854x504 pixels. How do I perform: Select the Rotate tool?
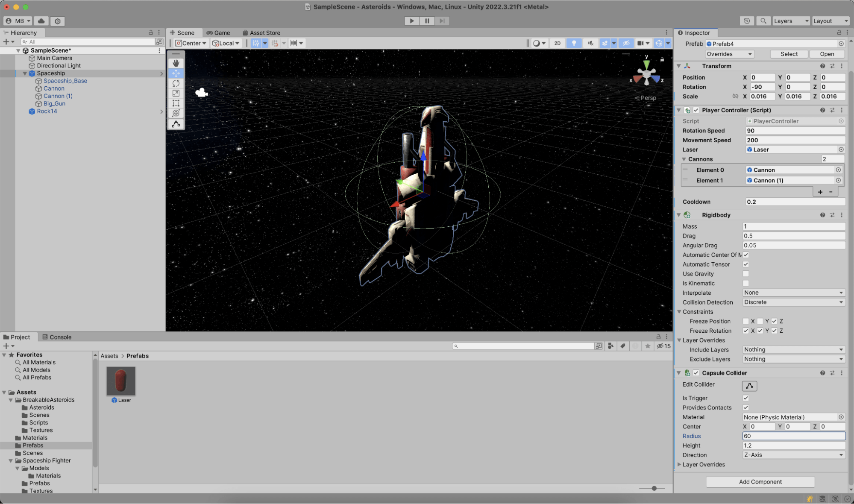point(176,83)
